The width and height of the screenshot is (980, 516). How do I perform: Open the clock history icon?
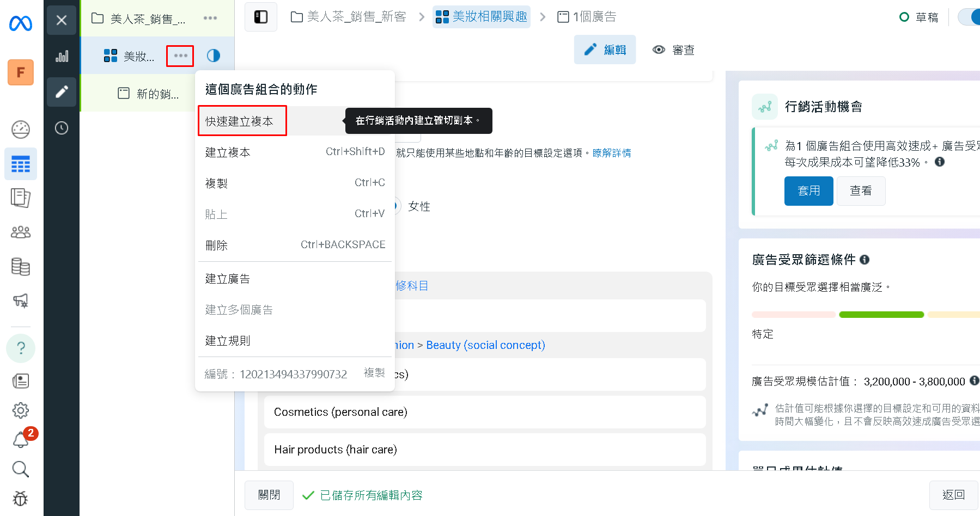pos(62,128)
